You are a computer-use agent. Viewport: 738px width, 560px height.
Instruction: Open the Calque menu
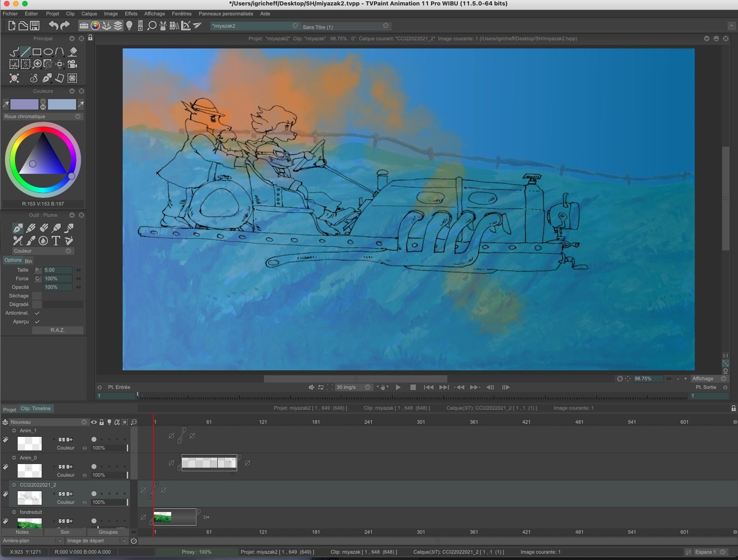point(89,14)
